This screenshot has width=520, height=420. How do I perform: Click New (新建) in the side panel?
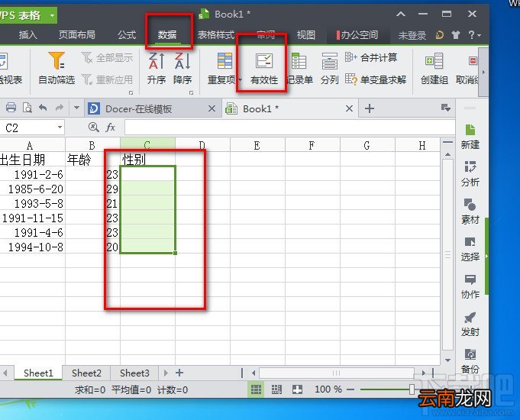[470, 137]
